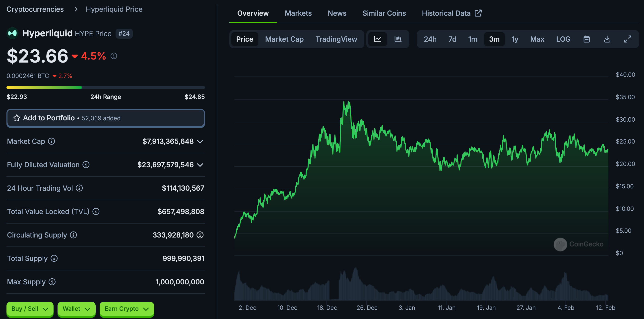The height and width of the screenshot is (319, 644).
Task: Toggle LOG scale on the chart
Action: click(563, 39)
